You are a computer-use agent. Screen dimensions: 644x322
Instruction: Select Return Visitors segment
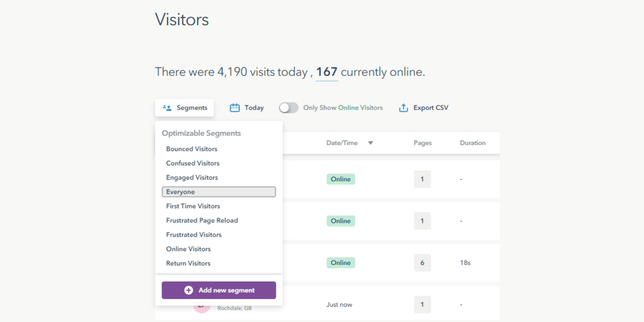(x=188, y=263)
